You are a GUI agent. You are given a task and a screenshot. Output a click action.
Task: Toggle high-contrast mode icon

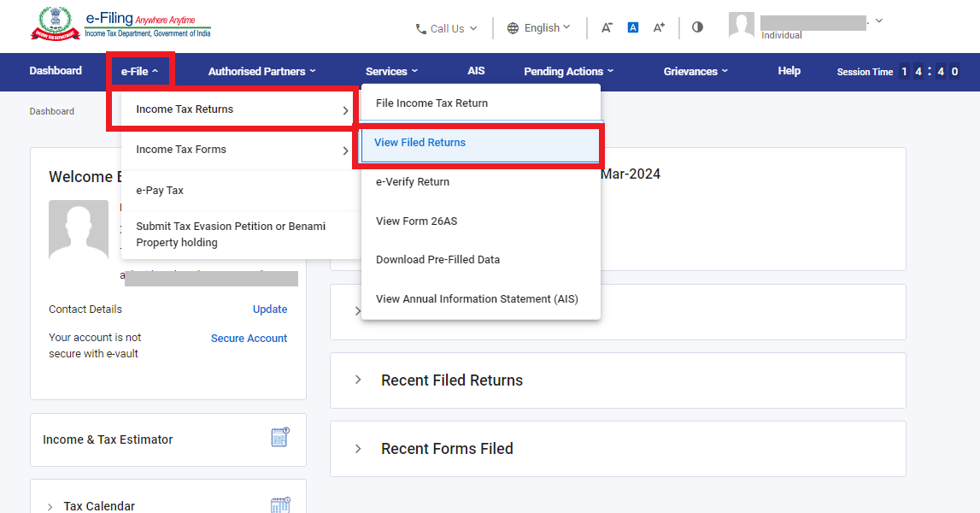[697, 27]
